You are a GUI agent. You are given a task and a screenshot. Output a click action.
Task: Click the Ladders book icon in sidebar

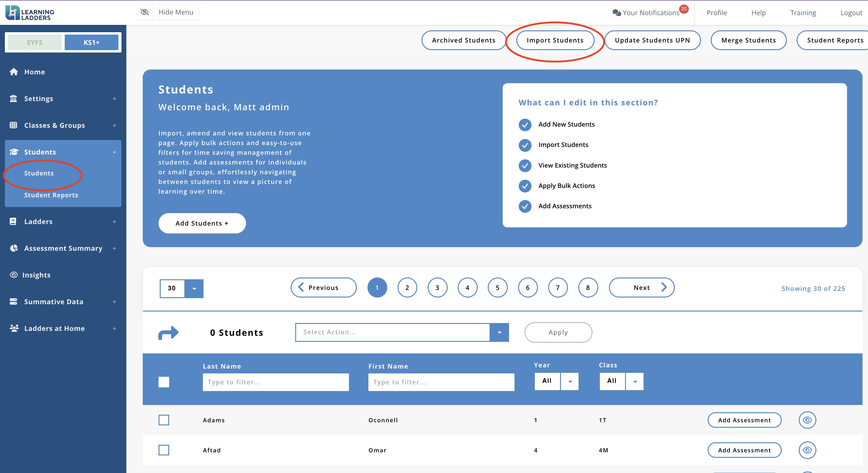click(13, 221)
